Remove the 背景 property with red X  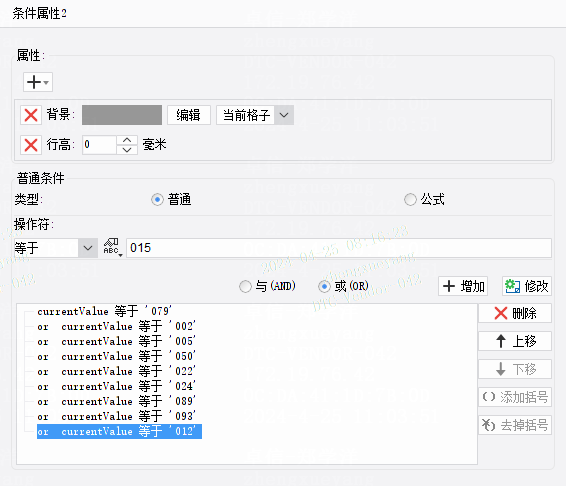(31, 115)
